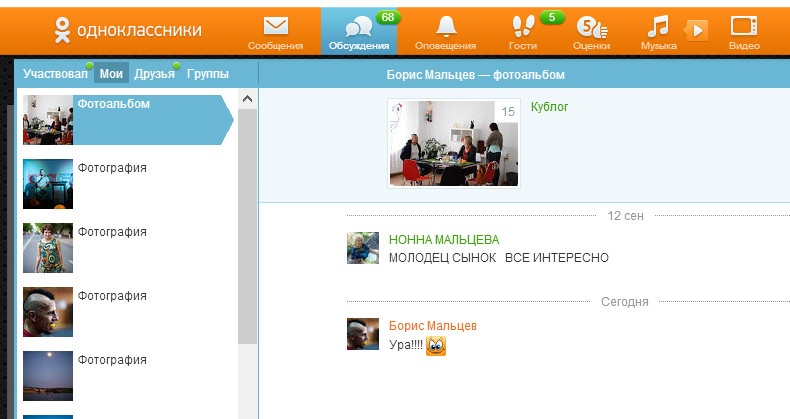The width and height of the screenshot is (790, 419).
Task: Open the album cover photo with 15
Action: point(453,144)
